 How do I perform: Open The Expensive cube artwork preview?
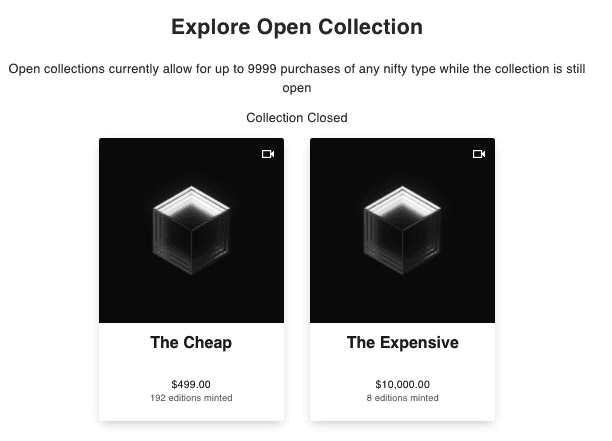click(402, 231)
